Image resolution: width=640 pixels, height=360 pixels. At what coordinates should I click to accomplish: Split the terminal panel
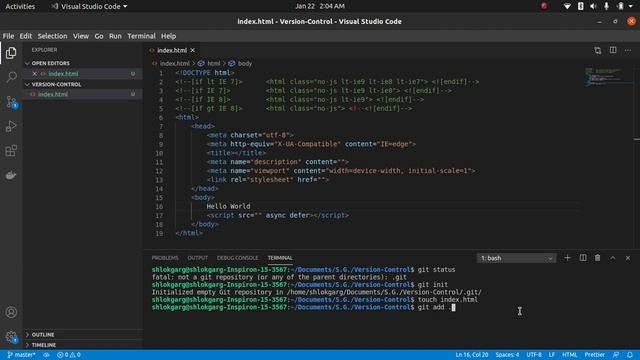click(x=583, y=258)
